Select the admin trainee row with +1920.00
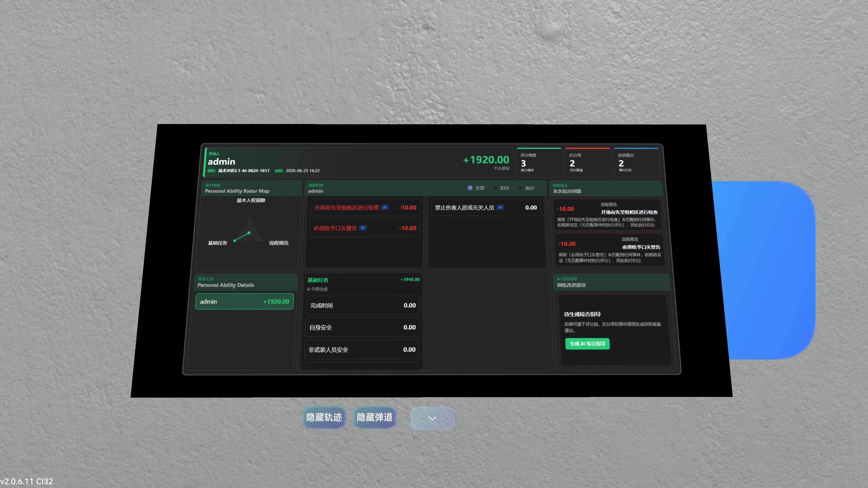This screenshot has width=868, height=488. (244, 301)
